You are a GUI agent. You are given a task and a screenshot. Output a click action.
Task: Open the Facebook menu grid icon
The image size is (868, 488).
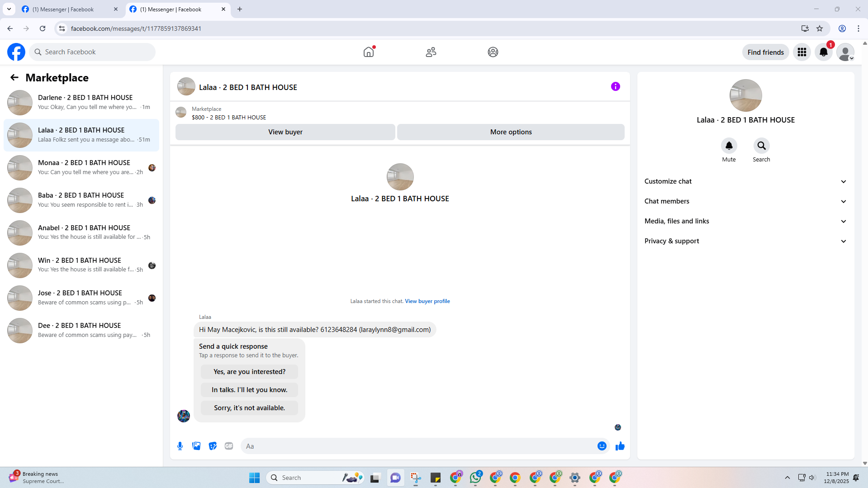point(802,52)
